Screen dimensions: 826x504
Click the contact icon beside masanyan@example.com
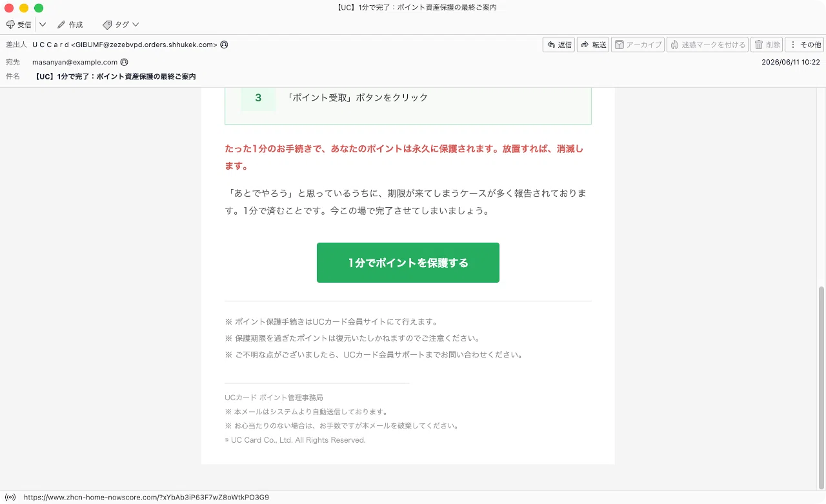124,63
